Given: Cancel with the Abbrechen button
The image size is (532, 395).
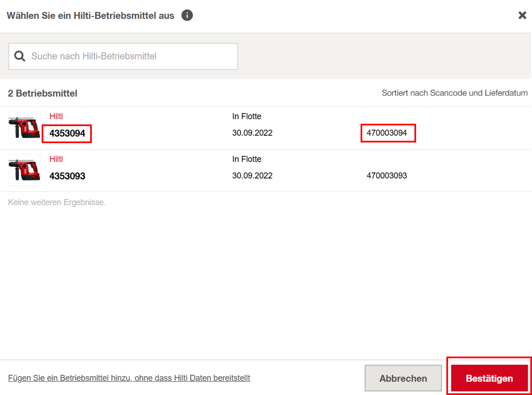Looking at the screenshot, I should click(x=403, y=378).
